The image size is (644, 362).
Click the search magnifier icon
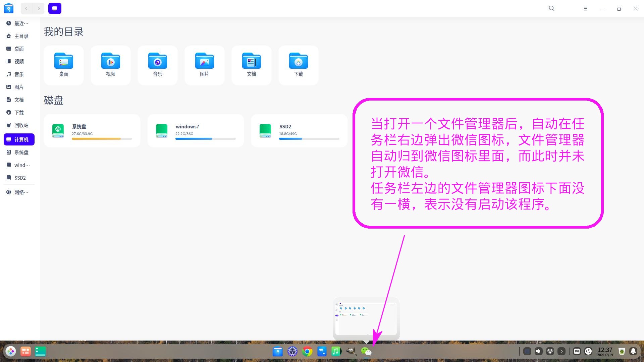pos(551,8)
